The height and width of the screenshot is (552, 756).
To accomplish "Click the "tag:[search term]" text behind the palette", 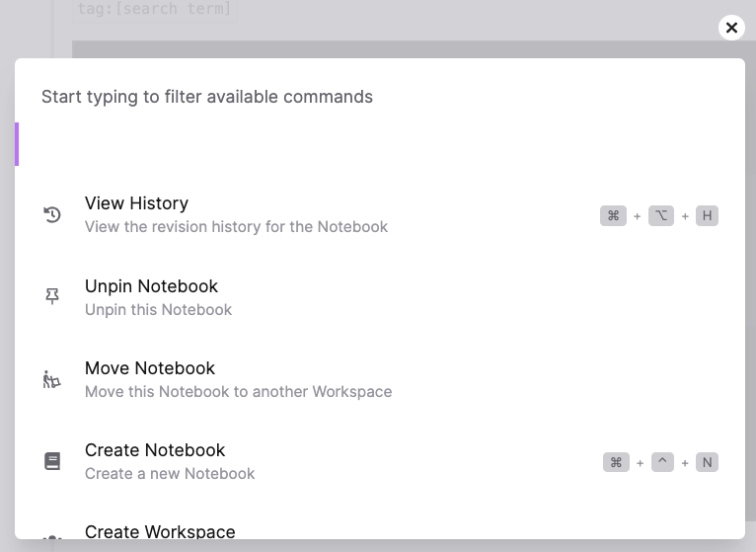I will [x=154, y=9].
